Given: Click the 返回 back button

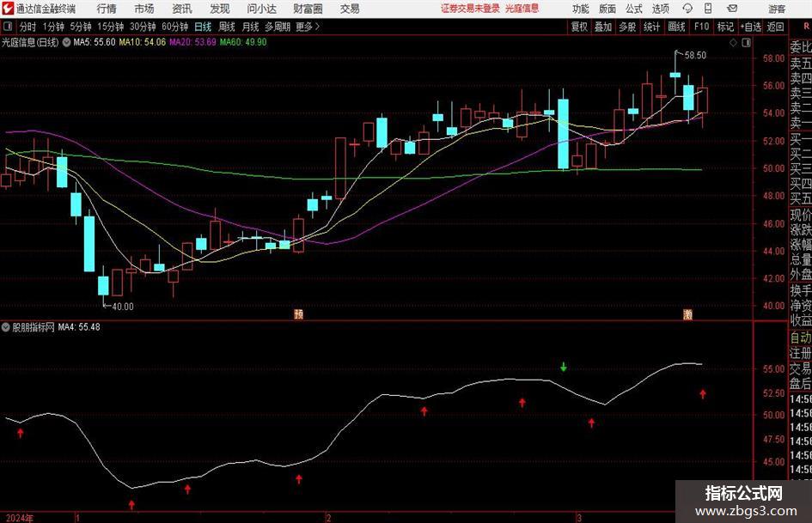Looking at the screenshot, I should point(775,27).
